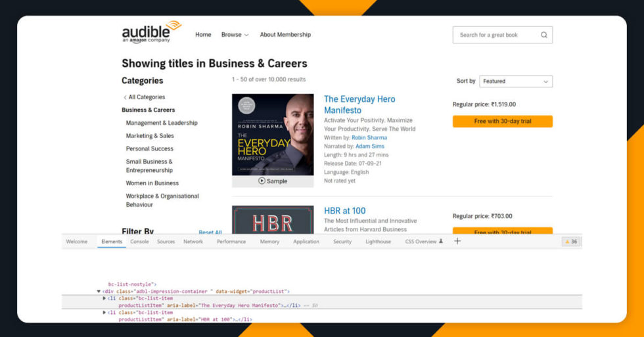The image size is (644, 337).
Task: Open the Memory tab
Action: pos(269,242)
